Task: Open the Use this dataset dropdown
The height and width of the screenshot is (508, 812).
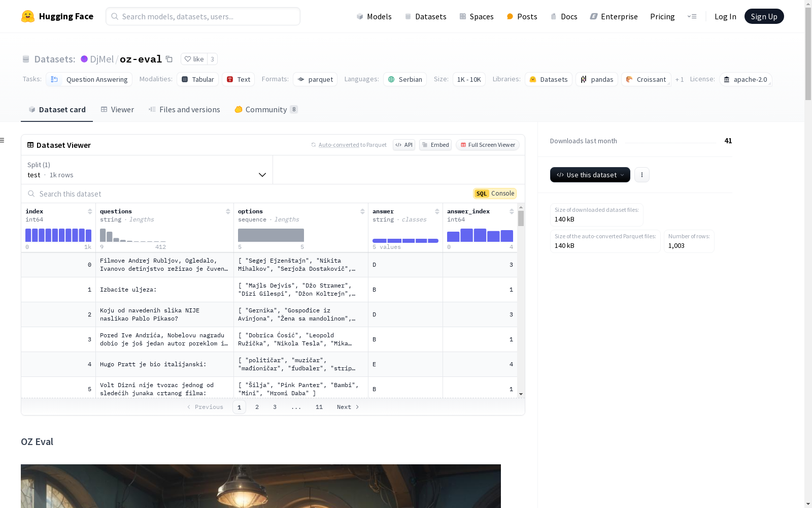Action: click(x=590, y=175)
